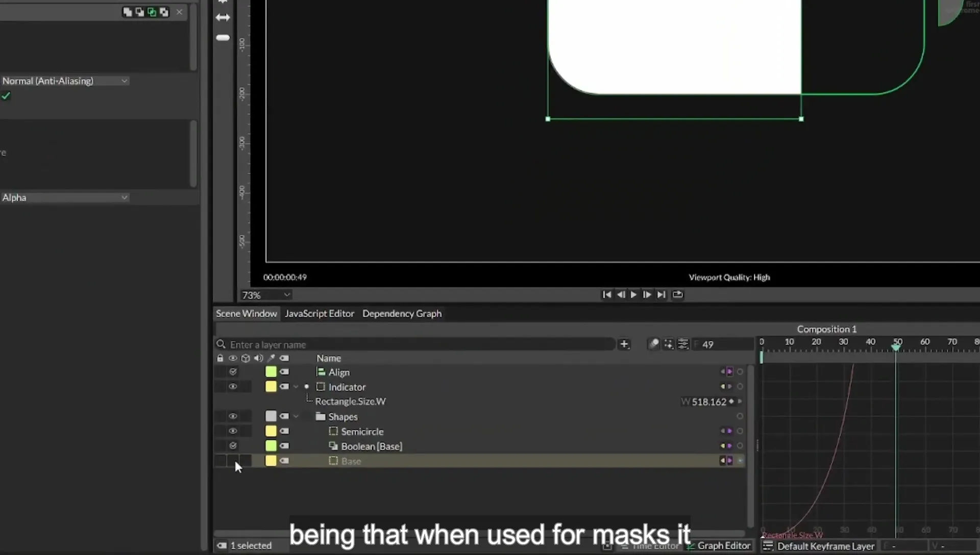Click the lock column header icon
Viewport: 980px width, 555px height.
(x=220, y=358)
